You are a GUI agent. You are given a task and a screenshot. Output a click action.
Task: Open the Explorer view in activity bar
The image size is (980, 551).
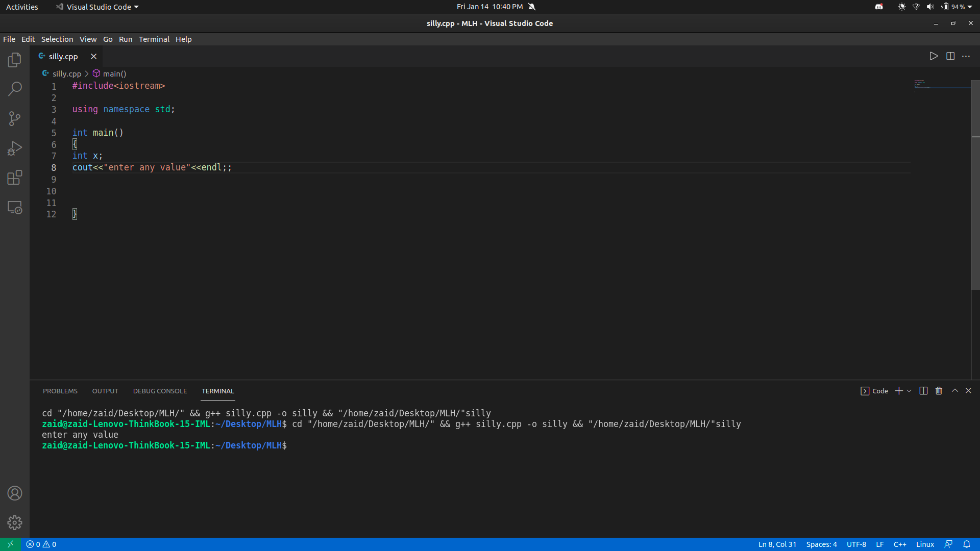point(15,60)
